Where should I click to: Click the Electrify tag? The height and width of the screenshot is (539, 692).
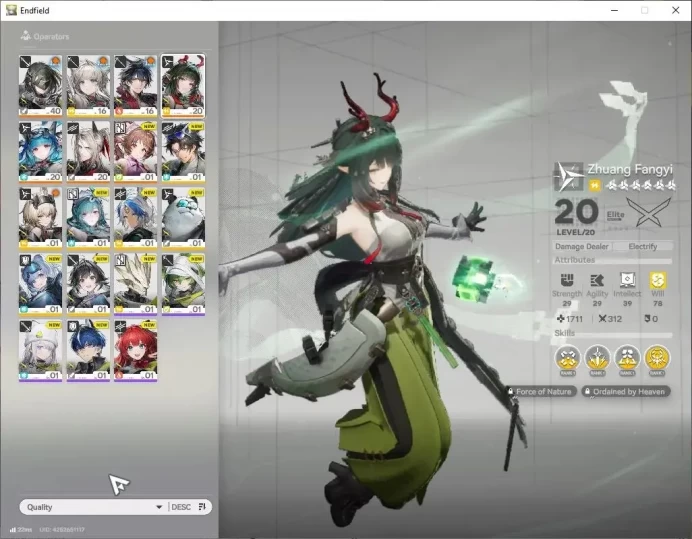(x=643, y=246)
